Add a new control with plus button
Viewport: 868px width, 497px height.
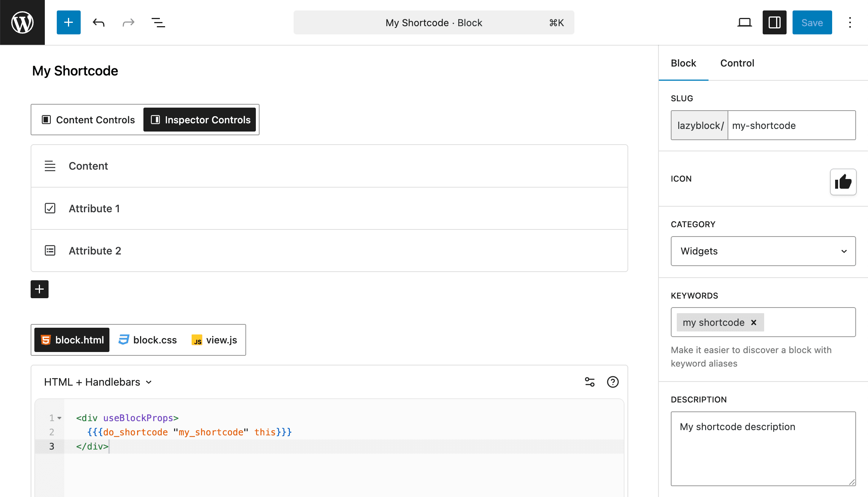tap(39, 289)
